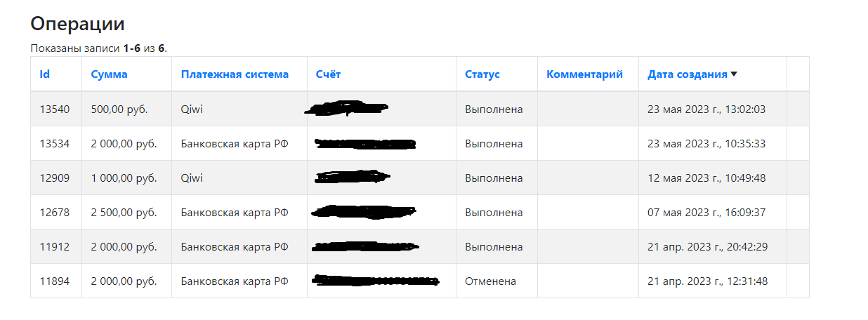Click the sort arrow beside Дата создания

[x=734, y=74]
